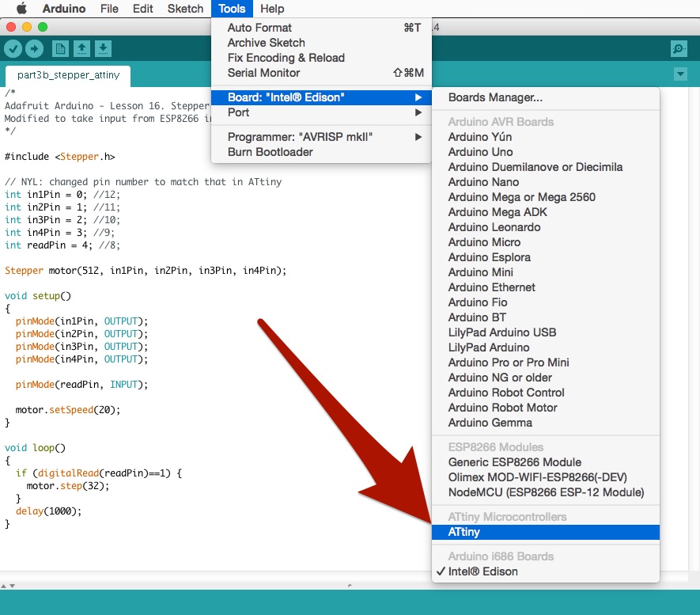Select Arduino NG or older
Screen dimensions: 700x615
pyautogui.click(x=546, y=378)
